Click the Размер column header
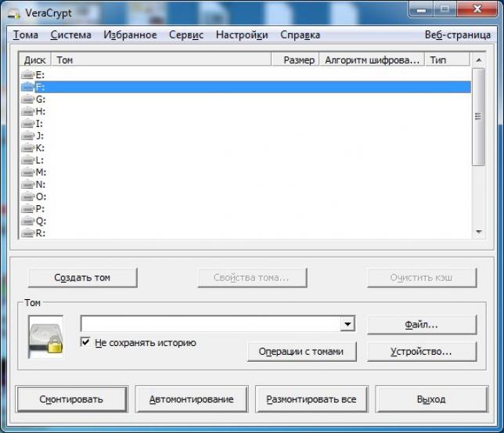Image resolution: width=504 pixels, height=433 pixels. 295,60
